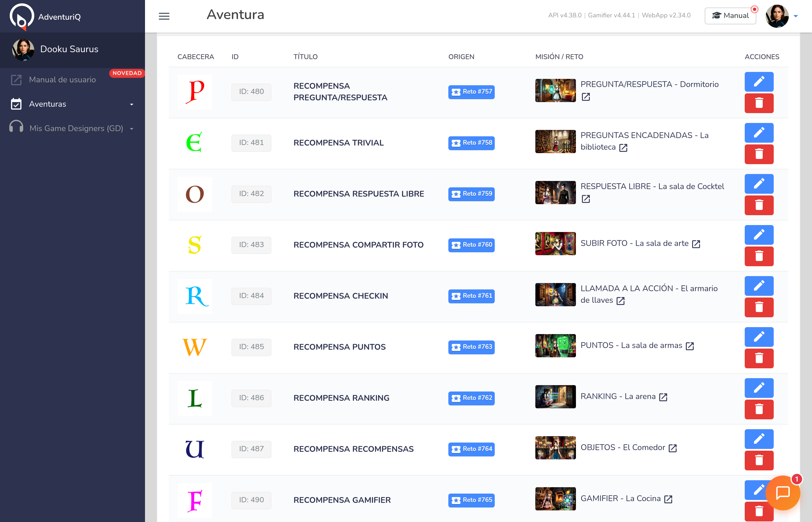Open Reto #760 origin badge
The height and width of the screenshot is (522, 812).
[x=471, y=245]
